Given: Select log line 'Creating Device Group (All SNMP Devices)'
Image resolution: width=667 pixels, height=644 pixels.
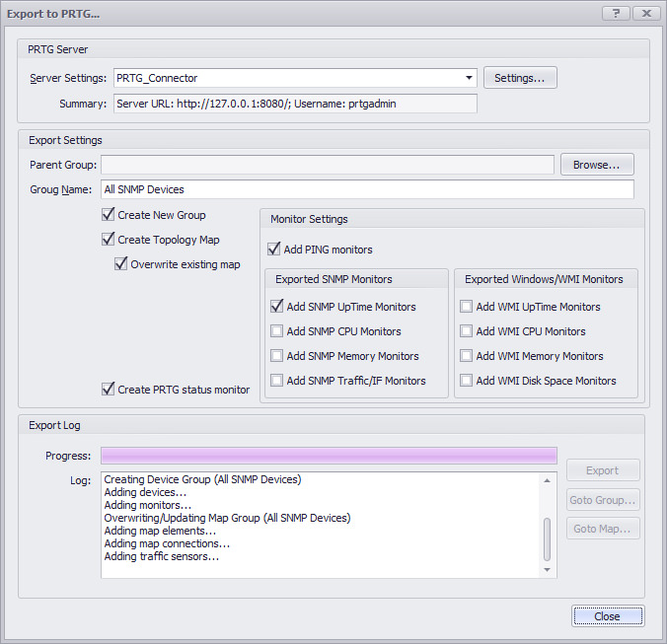Looking at the screenshot, I should point(202,479).
